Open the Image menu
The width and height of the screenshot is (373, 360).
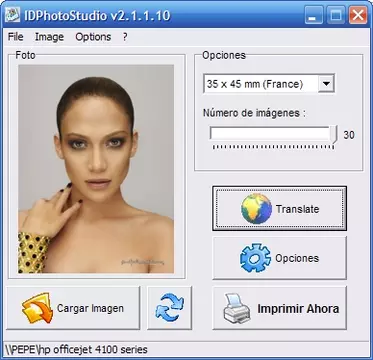coord(49,37)
